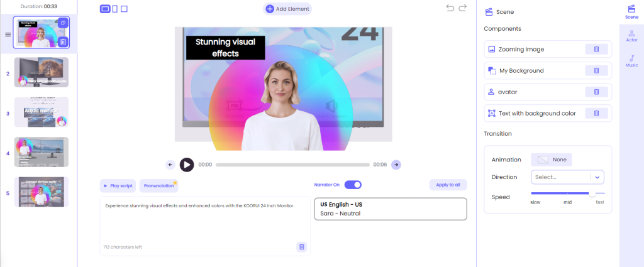644x267 pixels.
Task: Select portrait aspect ratio icon
Action: point(115,9)
